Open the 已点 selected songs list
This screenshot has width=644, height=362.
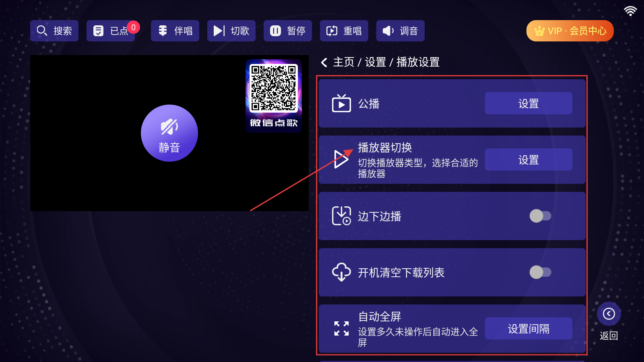(111, 31)
